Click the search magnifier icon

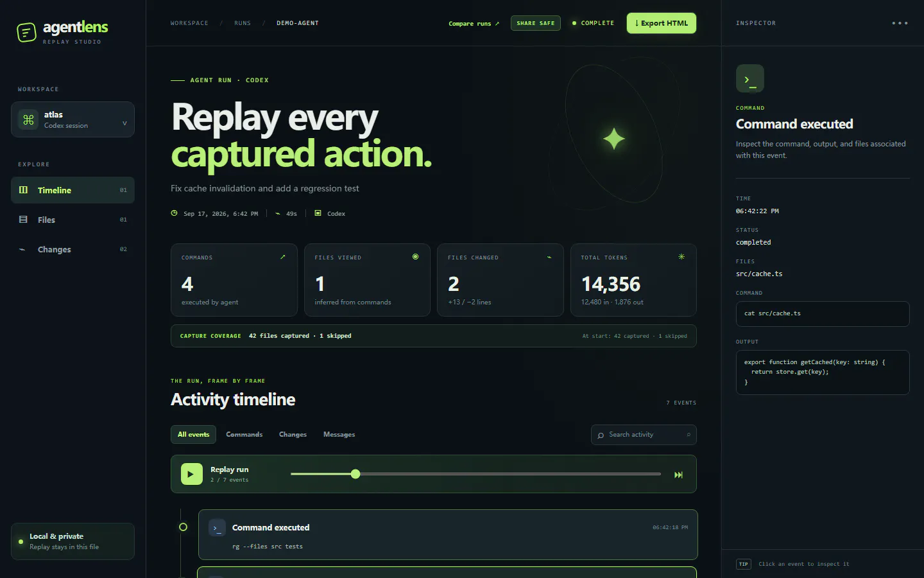(601, 435)
